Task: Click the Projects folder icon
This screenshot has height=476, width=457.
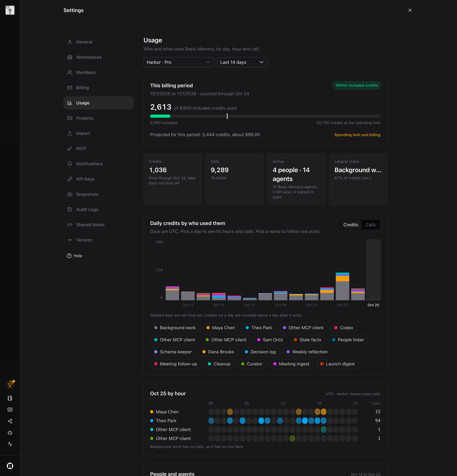Action: (70, 118)
